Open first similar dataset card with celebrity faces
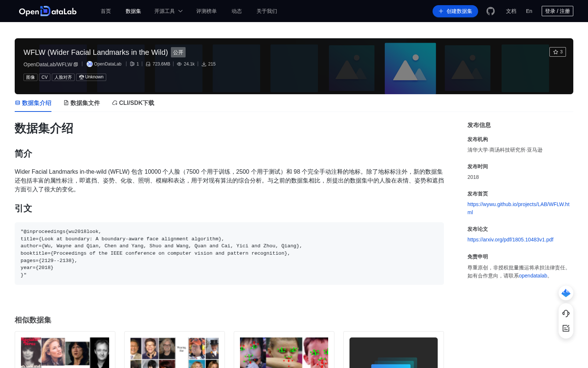The height and width of the screenshot is (368, 588). coord(65,350)
